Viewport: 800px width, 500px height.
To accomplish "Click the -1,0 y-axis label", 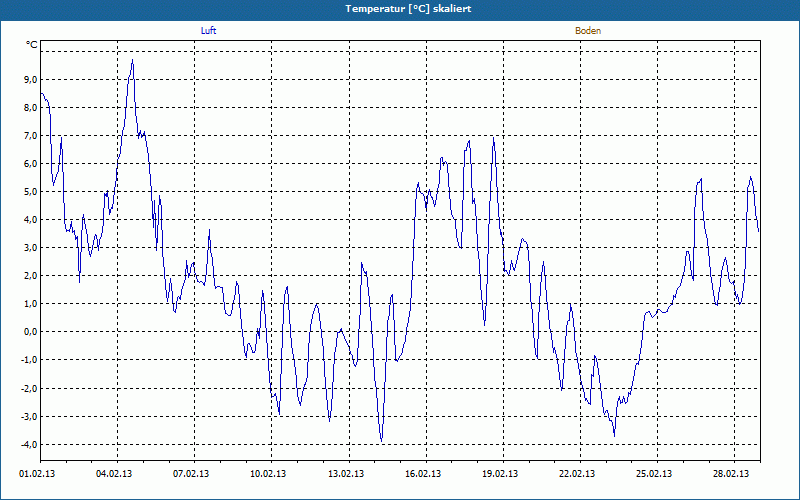I will (x=29, y=360).
